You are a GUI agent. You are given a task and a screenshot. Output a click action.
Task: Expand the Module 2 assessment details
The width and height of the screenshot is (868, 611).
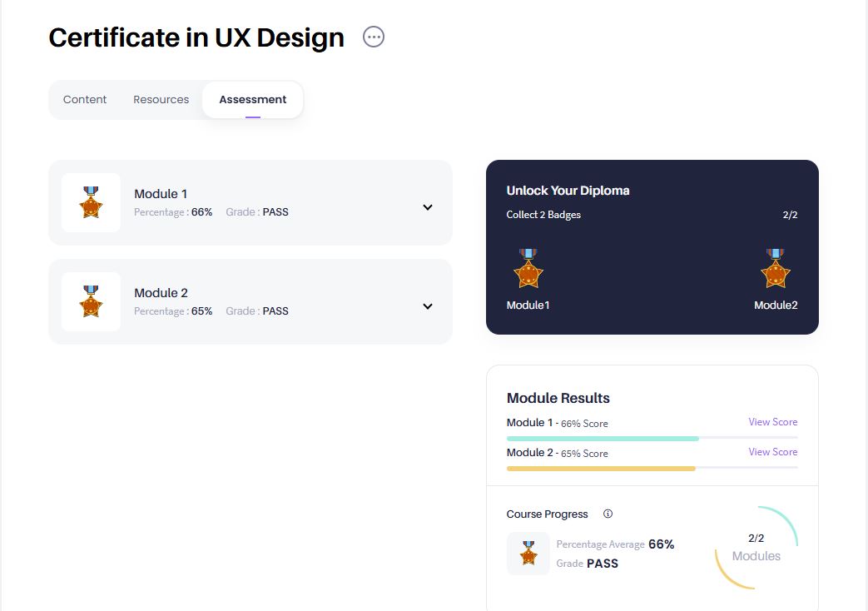[427, 306]
